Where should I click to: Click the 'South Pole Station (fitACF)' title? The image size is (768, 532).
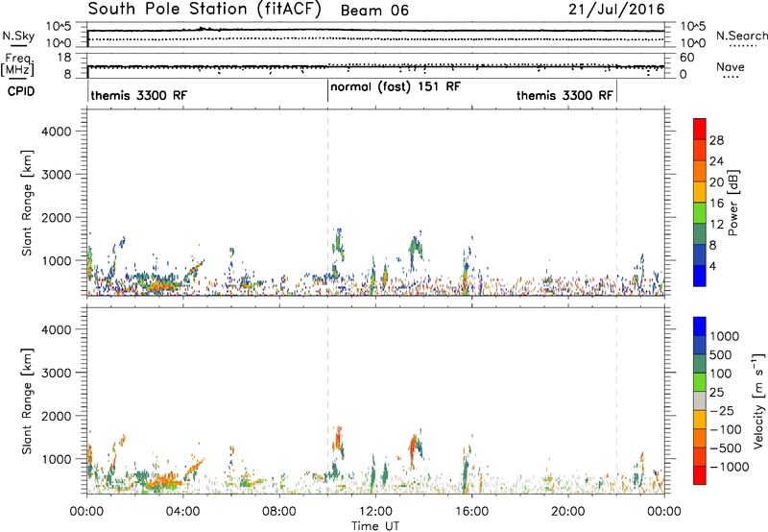[x=204, y=10]
